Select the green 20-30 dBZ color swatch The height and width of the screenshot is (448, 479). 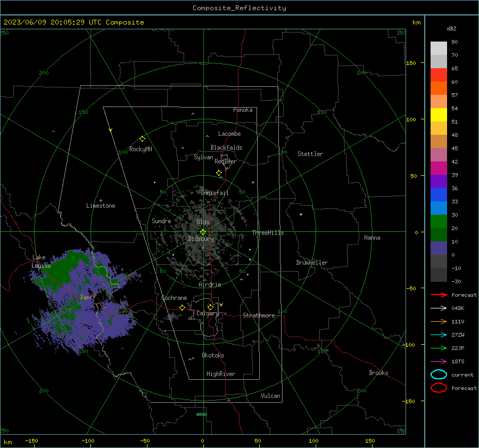point(439,221)
